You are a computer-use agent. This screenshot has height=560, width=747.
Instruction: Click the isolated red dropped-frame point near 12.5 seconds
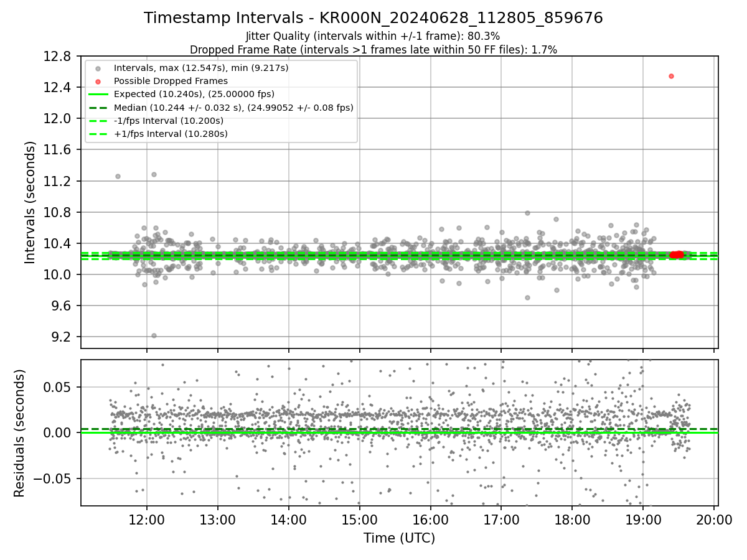[671, 76]
